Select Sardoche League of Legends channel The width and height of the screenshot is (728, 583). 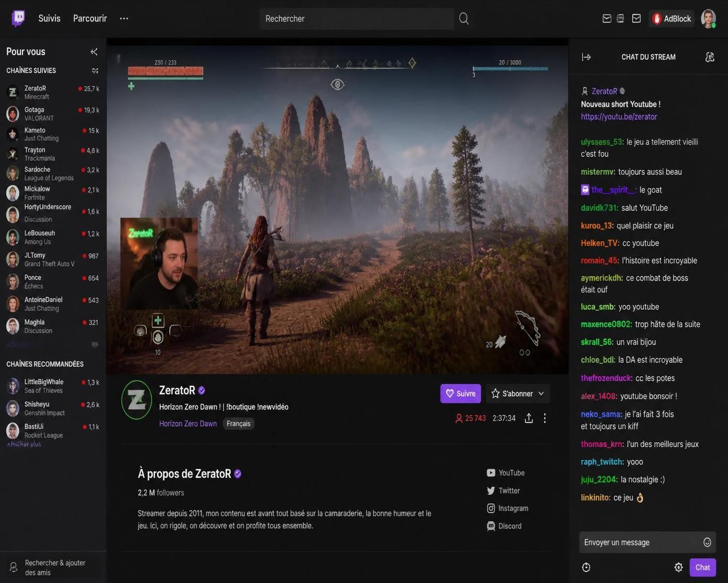(52, 174)
